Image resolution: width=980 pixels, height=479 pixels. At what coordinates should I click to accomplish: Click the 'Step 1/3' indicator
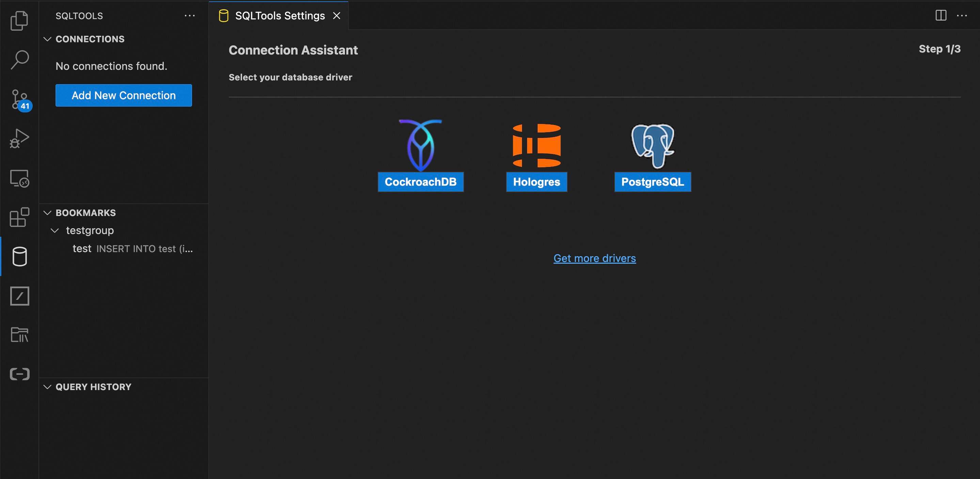(939, 49)
